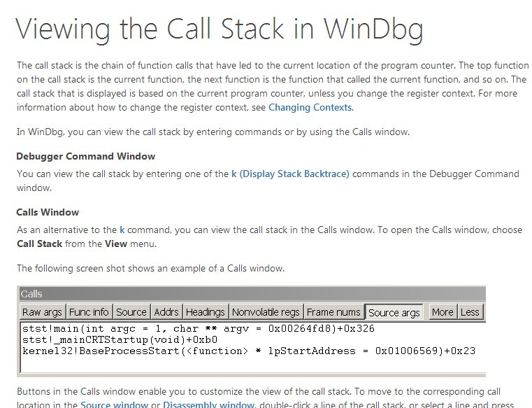Toggle the Frame nums button
The height and width of the screenshot is (408, 532).
tap(333, 312)
